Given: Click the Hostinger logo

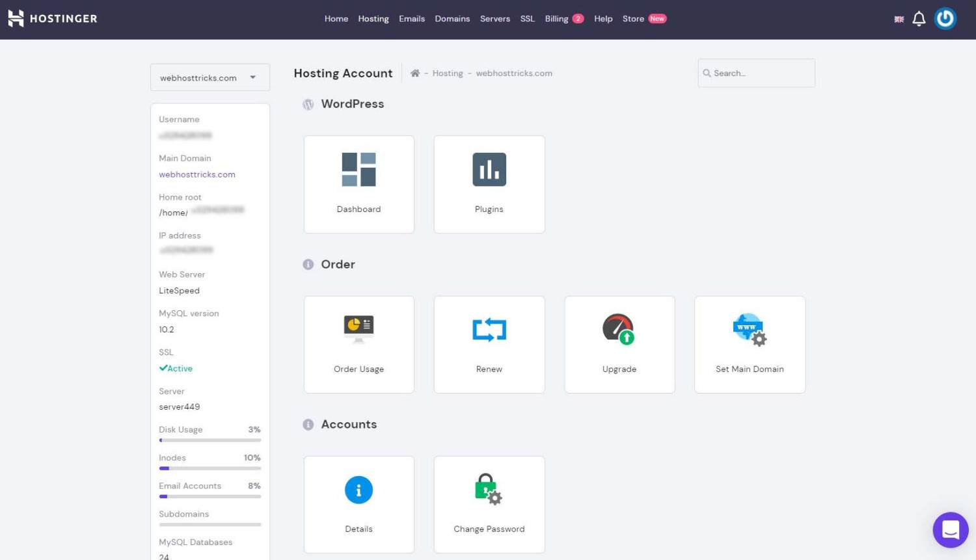Looking at the screenshot, I should (x=53, y=19).
